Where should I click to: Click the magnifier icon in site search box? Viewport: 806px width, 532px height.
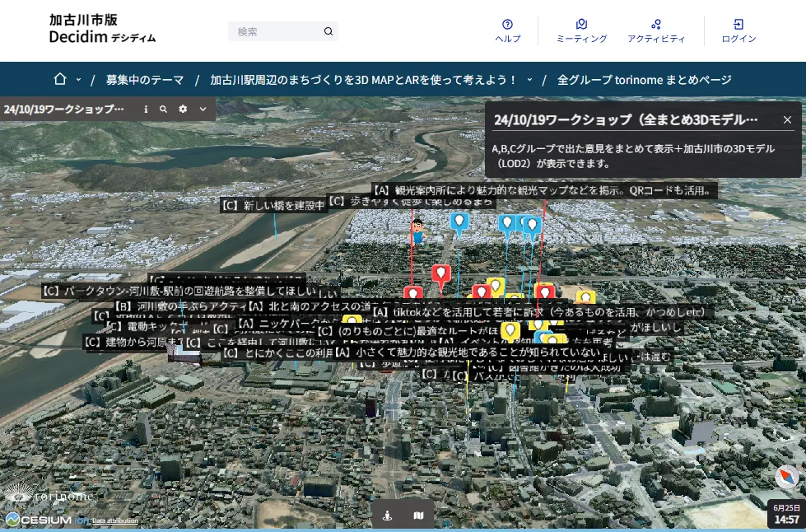(x=328, y=31)
